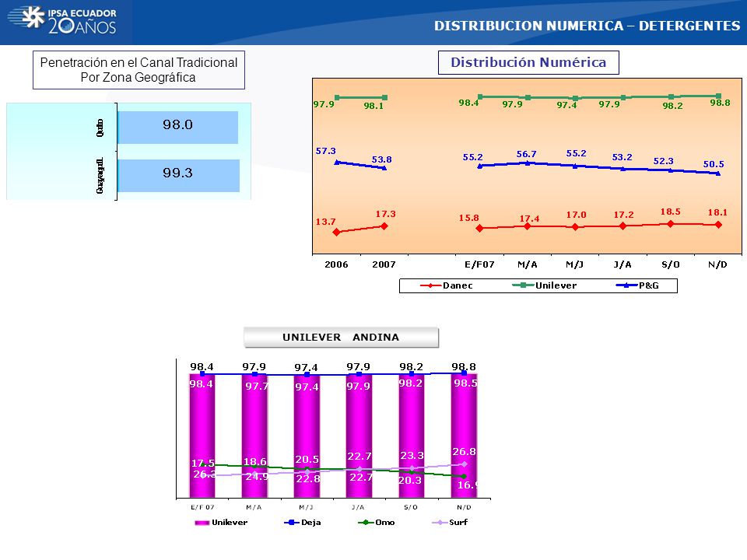
Task: Click the red Danec value 17.4
Action: 529,219
